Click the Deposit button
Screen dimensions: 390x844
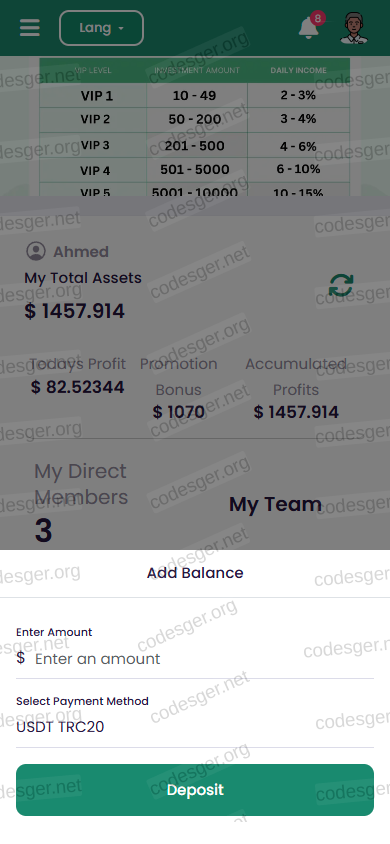click(195, 790)
